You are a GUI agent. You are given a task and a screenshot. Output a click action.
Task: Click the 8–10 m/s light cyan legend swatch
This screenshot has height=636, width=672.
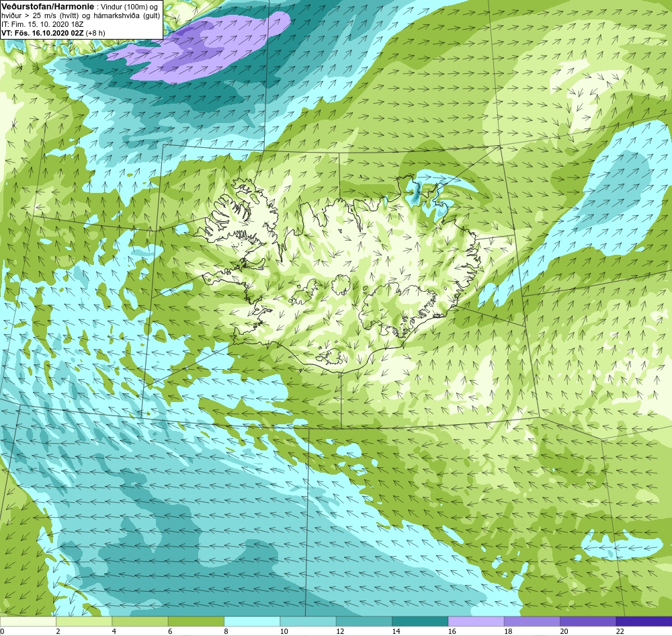[x=252, y=621]
